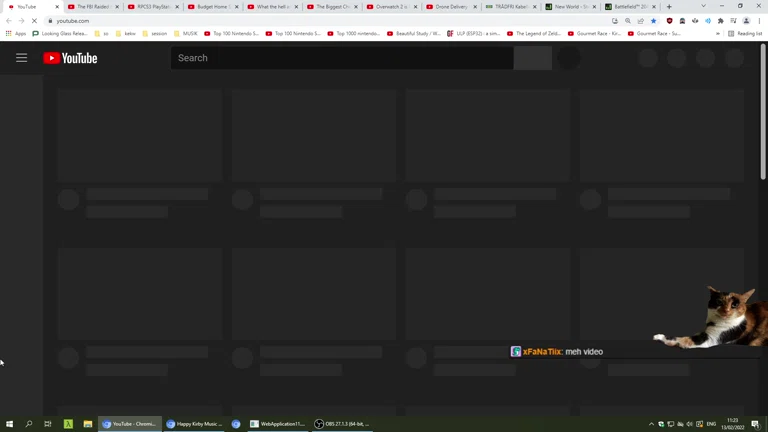Screen dimensions: 768x432
Task: Open the Apps bookmarks shortcut
Action: coord(15,33)
